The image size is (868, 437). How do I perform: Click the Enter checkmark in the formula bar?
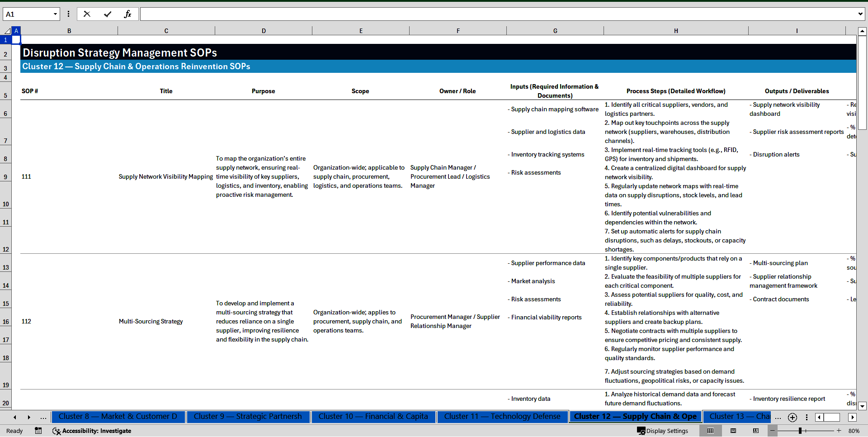108,14
